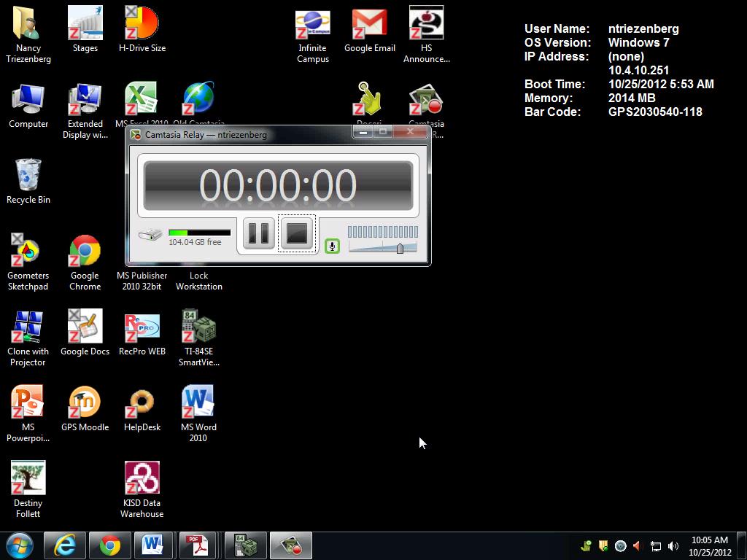Select the Infinite Campus desktop icon

[x=312, y=37]
